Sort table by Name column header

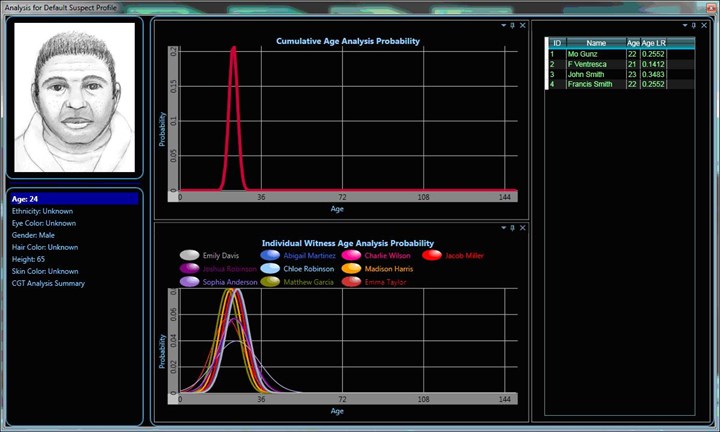[596, 43]
